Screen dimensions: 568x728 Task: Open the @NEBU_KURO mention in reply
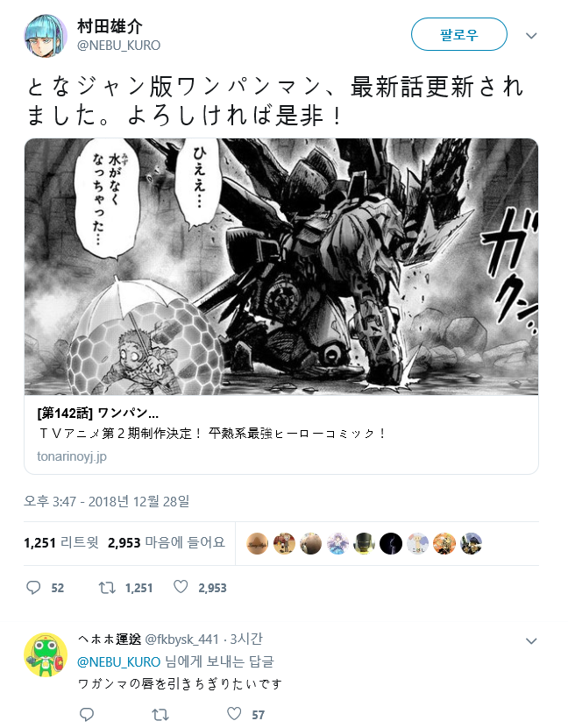point(118,661)
